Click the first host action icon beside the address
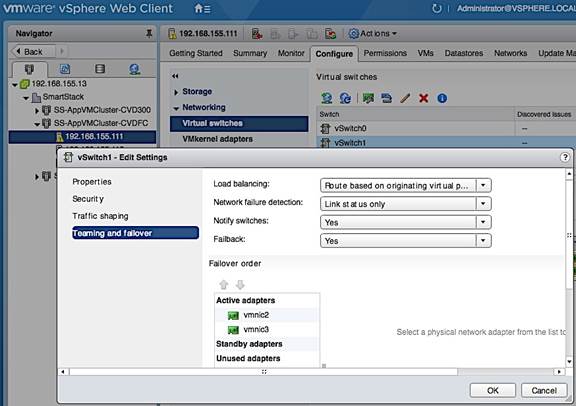 (257, 34)
